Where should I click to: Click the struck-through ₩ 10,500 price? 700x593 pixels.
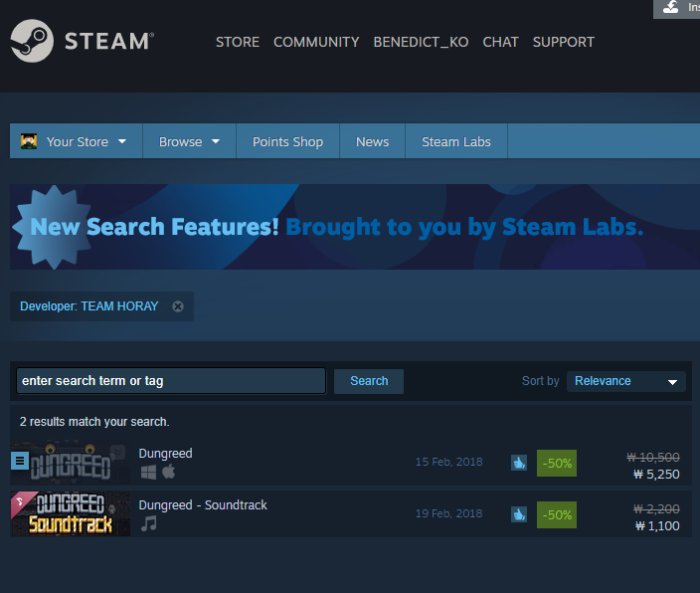coord(653,457)
